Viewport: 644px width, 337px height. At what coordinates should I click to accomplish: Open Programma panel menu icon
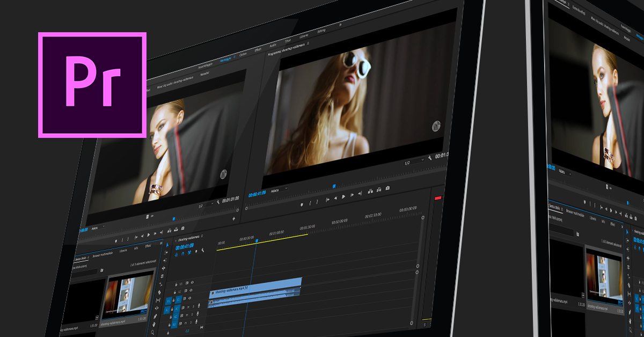[308, 43]
